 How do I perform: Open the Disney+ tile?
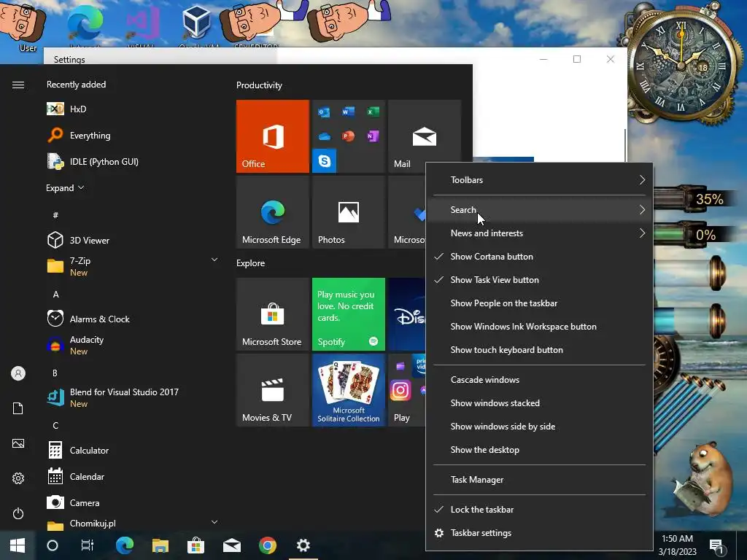click(x=407, y=314)
